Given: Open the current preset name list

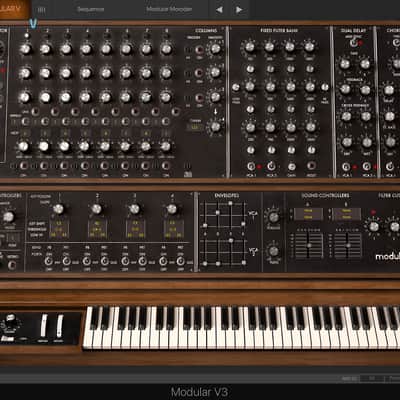Looking at the screenshot, I should (x=169, y=9).
